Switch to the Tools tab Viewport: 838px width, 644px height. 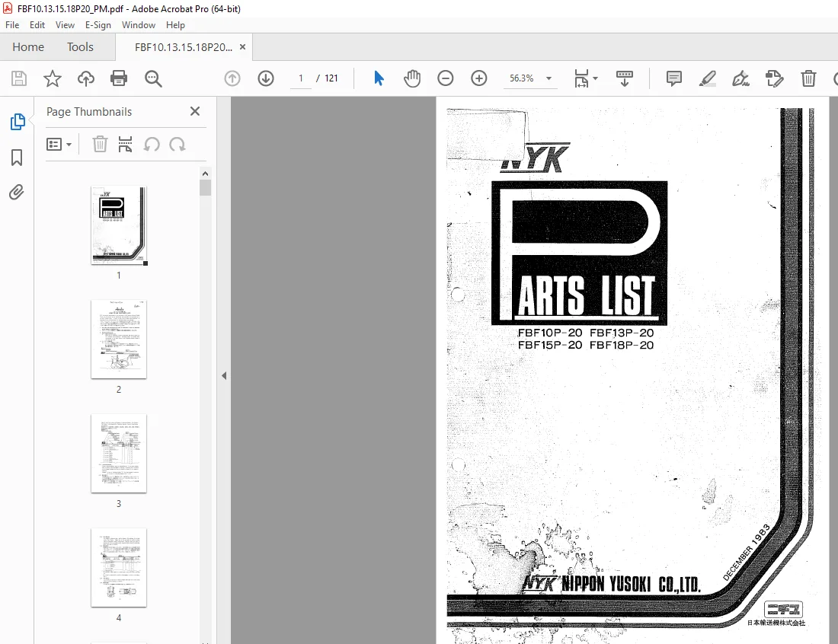(x=80, y=47)
